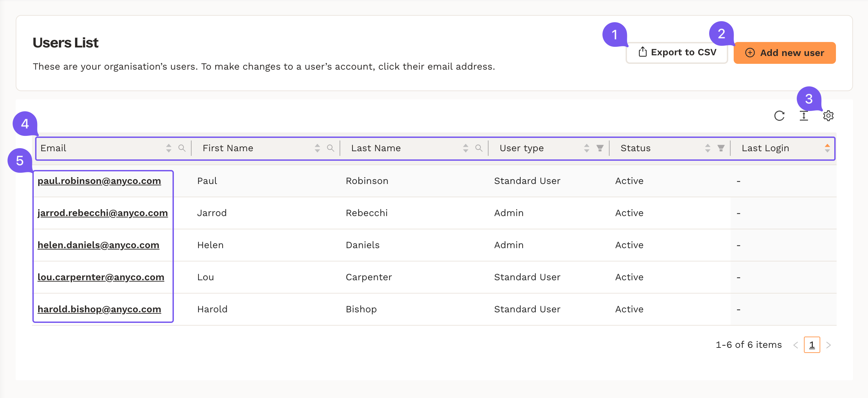Open table settings gear icon
The image size is (868, 398).
pos(828,116)
